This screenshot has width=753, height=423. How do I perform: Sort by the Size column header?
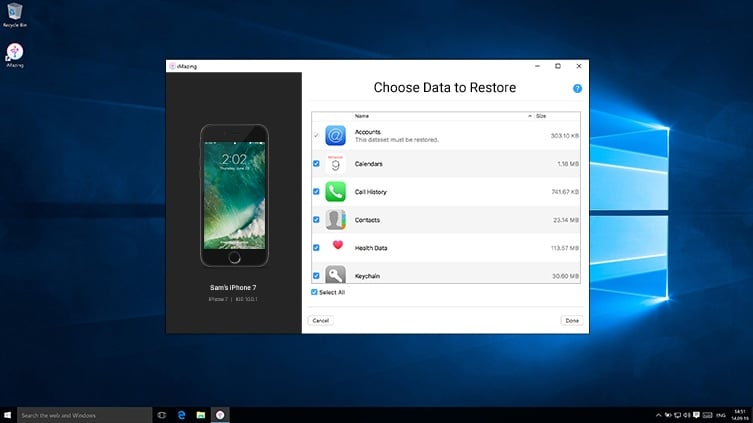coord(541,116)
